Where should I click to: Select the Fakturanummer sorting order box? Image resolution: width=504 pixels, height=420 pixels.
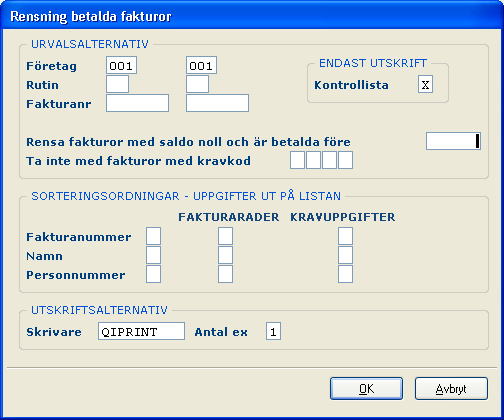pos(153,236)
